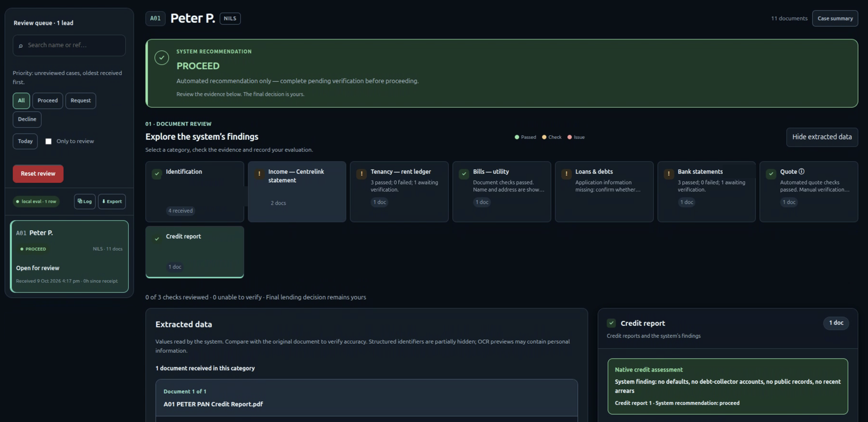Screen dimensions: 868x422
Task: Select the Income — Centrelink statement card
Action: coord(297,192)
